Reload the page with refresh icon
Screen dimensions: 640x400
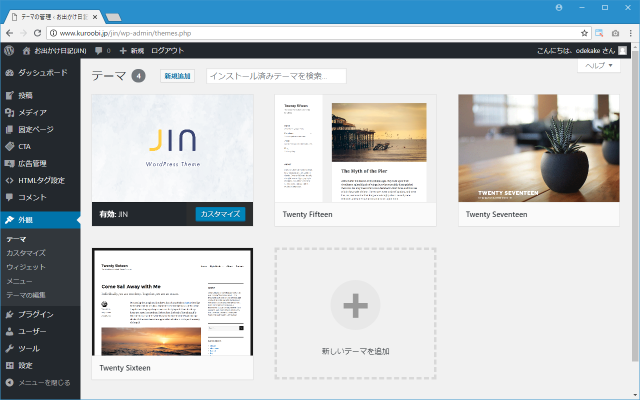coord(37,33)
